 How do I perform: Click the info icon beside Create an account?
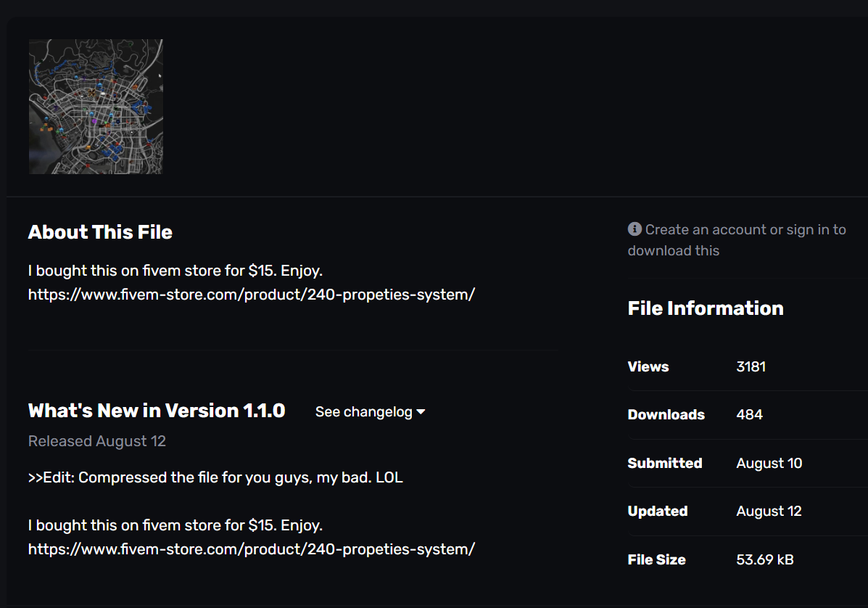coord(635,229)
